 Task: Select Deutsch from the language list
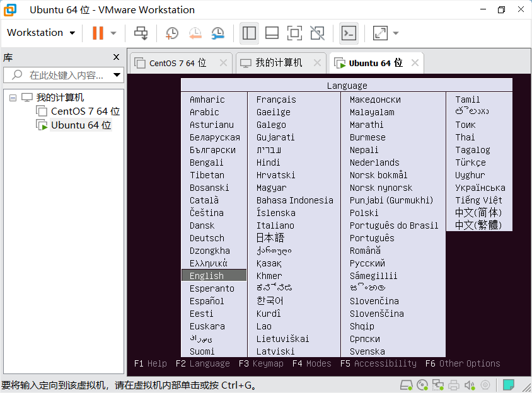click(x=207, y=238)
